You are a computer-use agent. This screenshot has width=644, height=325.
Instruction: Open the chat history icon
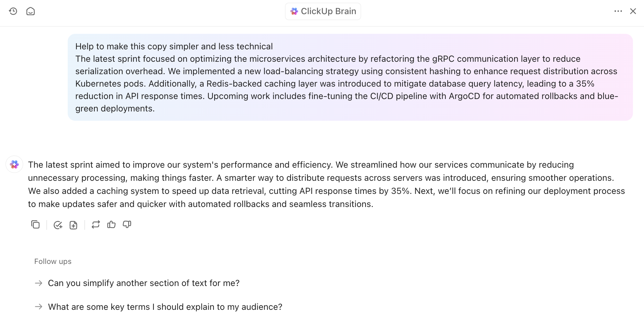tap(13, 11)
